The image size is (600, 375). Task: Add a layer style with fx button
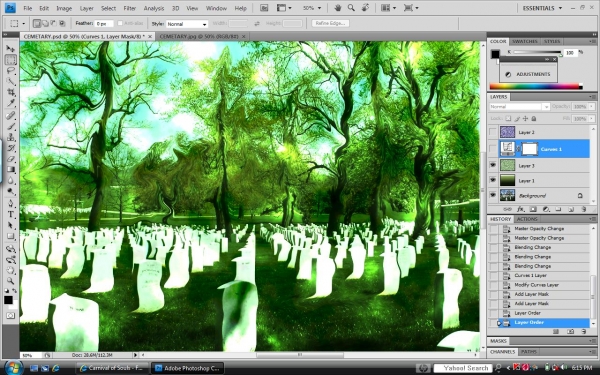point(520,209)
